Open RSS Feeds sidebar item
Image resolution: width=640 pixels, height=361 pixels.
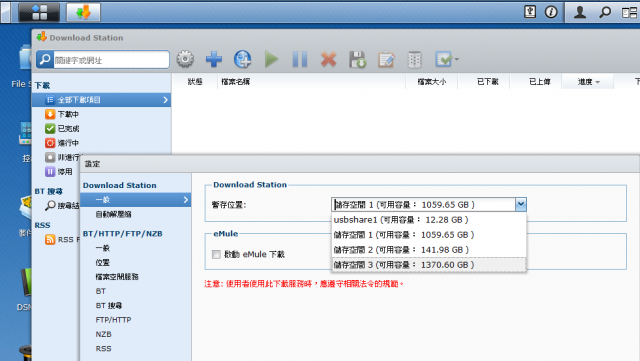[x=62, y=239]
